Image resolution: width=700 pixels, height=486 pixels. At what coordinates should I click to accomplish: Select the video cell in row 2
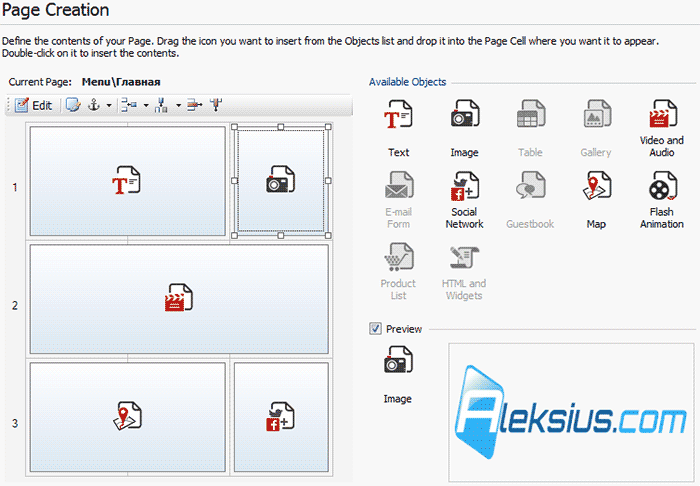(179, 299)
